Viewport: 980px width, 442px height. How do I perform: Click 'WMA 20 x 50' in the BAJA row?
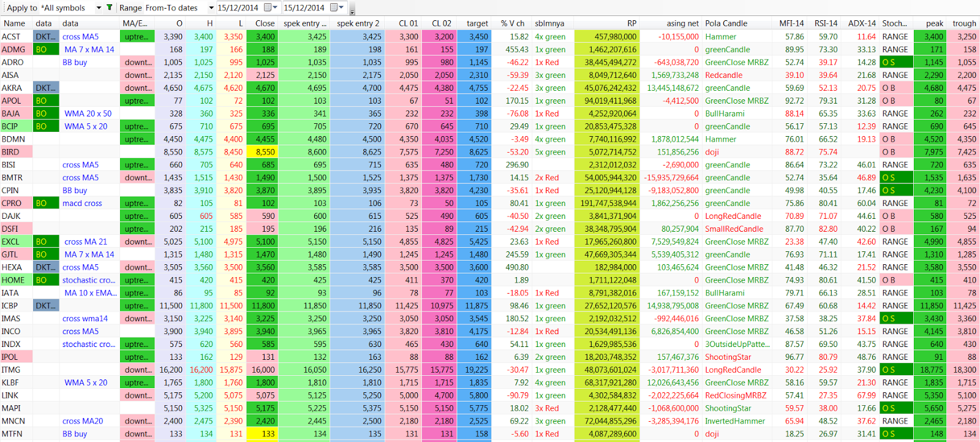point(88,114)
